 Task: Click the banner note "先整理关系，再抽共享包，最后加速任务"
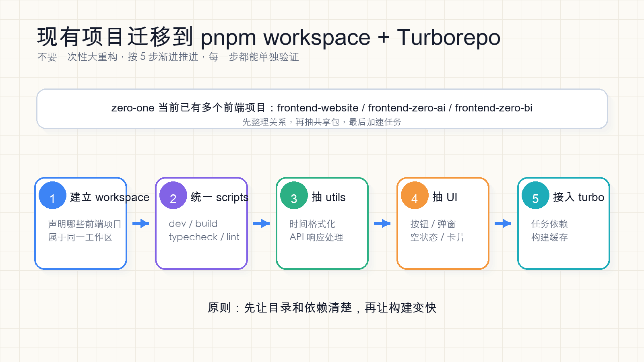(x=322, y=122)
